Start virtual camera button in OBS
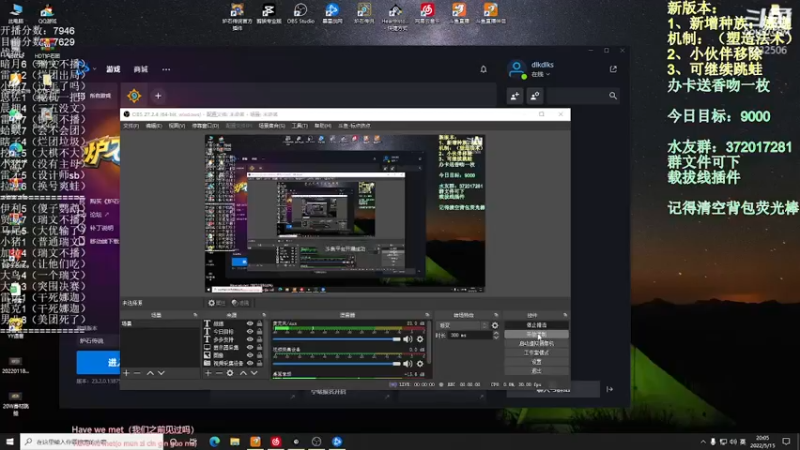The image size is (800, 450). (536, 343)
